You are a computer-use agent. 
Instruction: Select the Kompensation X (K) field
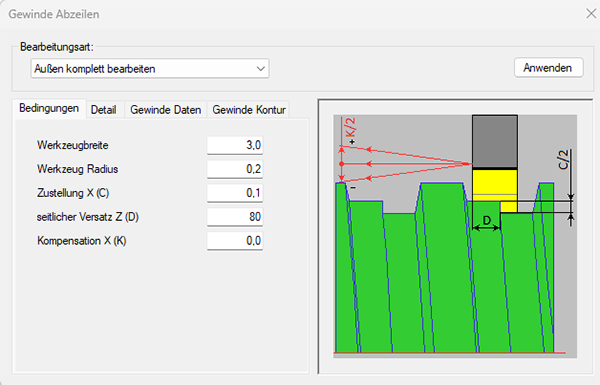click(235, 241)
